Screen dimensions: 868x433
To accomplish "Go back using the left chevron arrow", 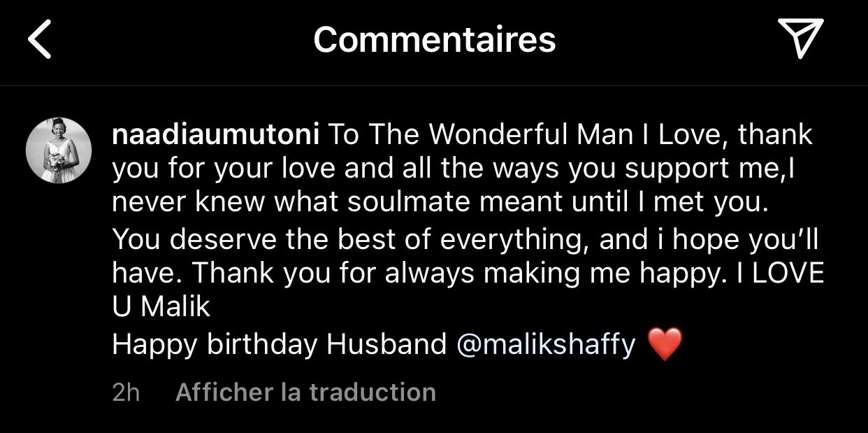I will (40, 39).
